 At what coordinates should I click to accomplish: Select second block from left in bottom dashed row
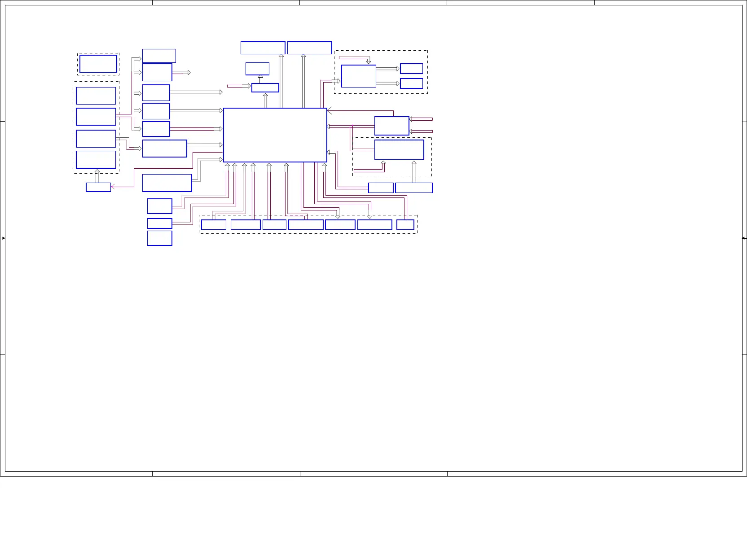(246, 225)
